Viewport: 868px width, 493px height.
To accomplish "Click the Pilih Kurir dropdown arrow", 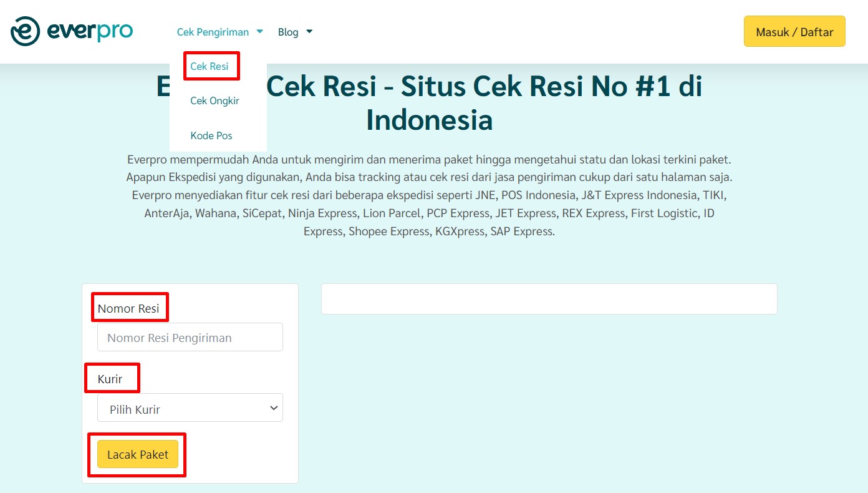I will click(273, 408).
